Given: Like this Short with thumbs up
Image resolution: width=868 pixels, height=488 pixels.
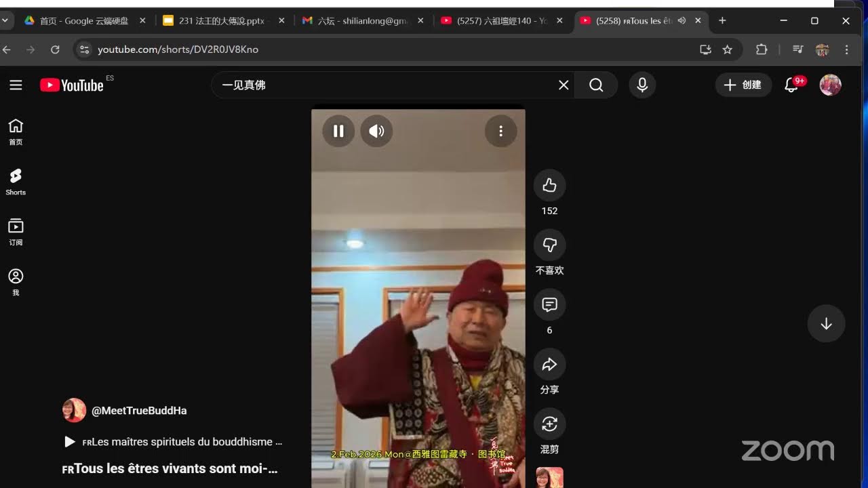Looking at the screenshot, I should [549, 185].
